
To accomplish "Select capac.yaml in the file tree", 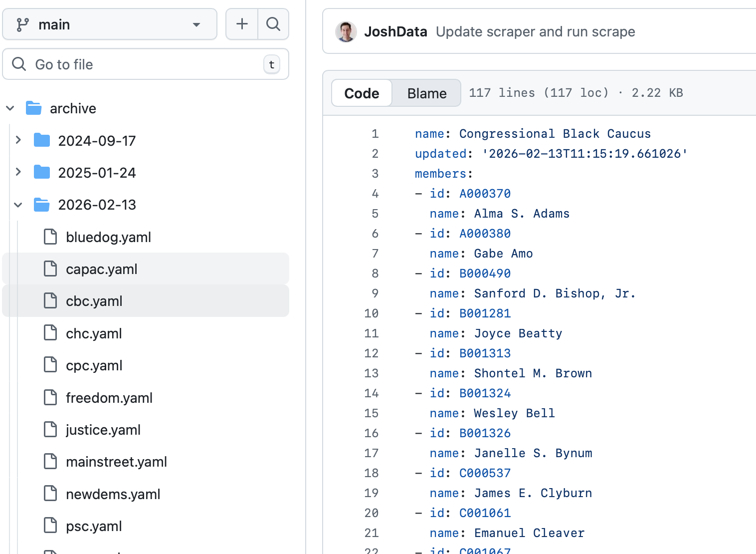I will pos(101,269).
